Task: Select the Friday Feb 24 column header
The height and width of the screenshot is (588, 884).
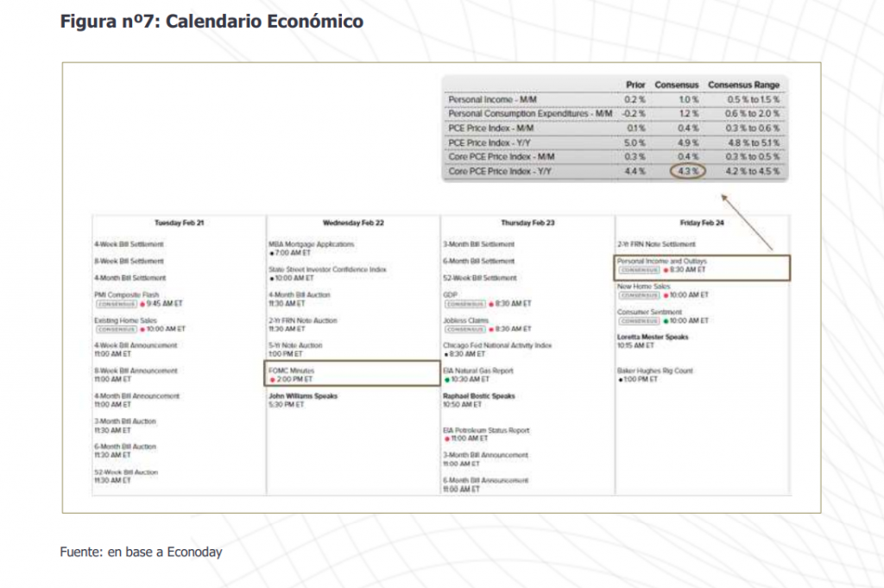Action: pyautogui.click(x=701, y=223)
